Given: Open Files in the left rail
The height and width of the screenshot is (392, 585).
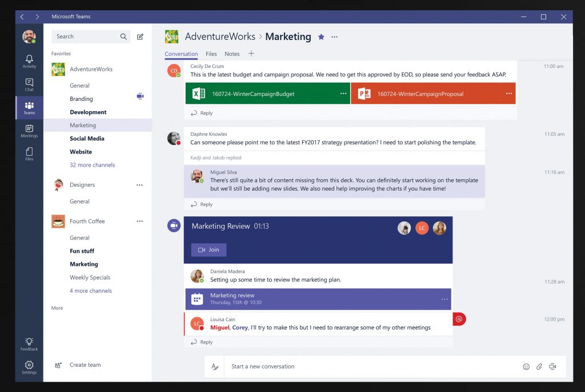Looking at the screenshot, I should 29,153.
